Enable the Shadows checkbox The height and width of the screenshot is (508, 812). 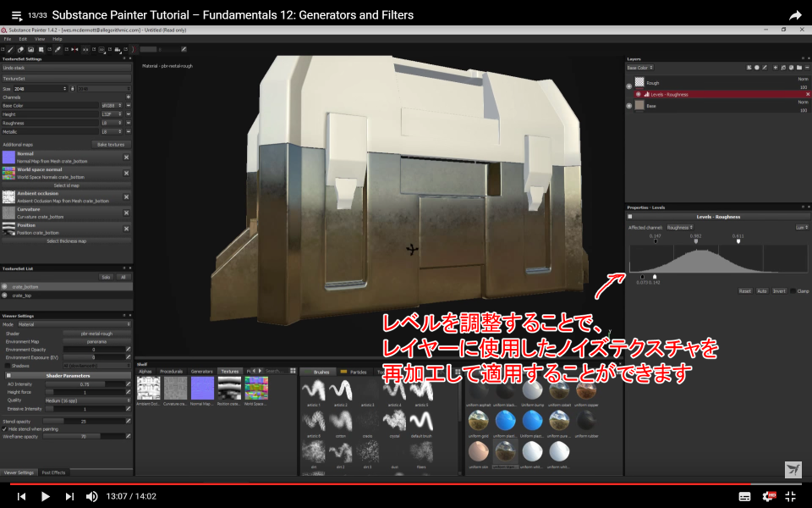(8, 366)
